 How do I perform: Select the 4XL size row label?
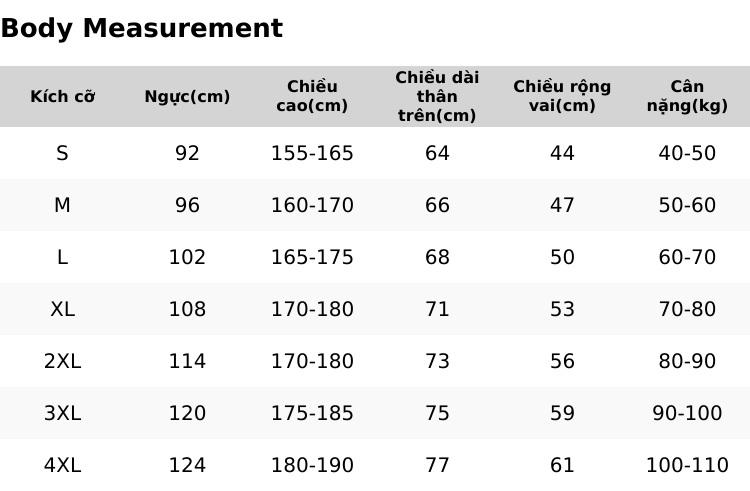coord(62,465)
